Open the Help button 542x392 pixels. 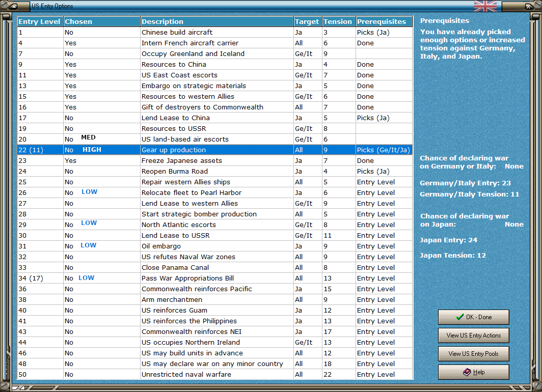pos(473,372)
